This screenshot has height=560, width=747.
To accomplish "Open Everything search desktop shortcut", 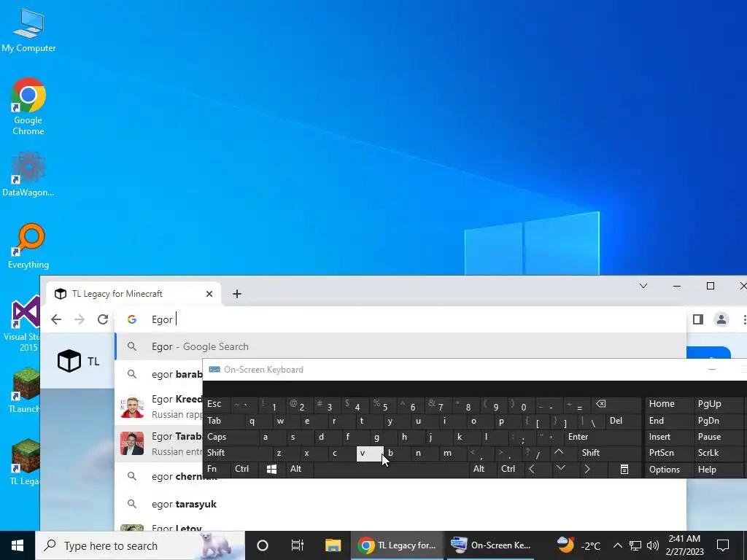I will click(x=28, y=246).
